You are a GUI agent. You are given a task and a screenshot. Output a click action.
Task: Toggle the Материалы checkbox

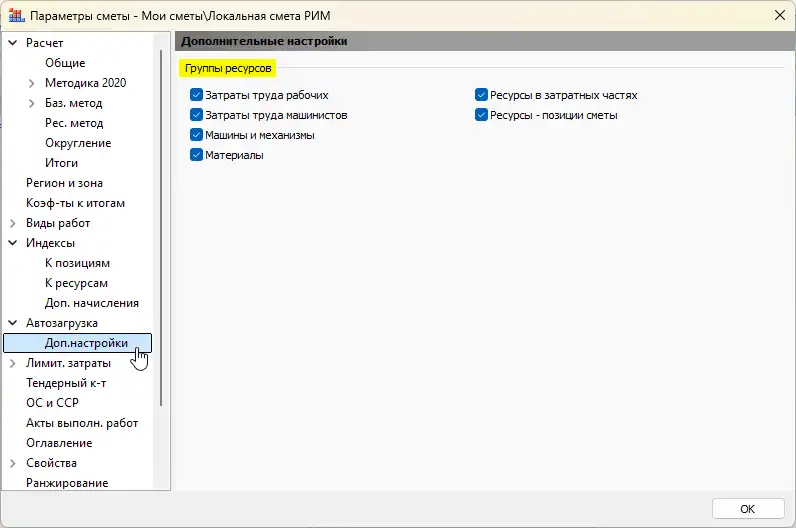pyautogui.click(x=196, y=156)
